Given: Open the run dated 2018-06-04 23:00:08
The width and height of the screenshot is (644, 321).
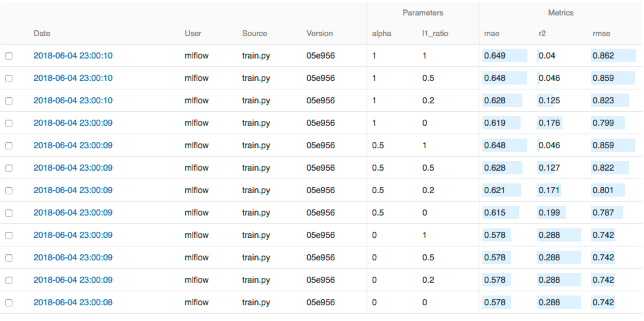Looking at the screenshot, I should coord(73,302).
